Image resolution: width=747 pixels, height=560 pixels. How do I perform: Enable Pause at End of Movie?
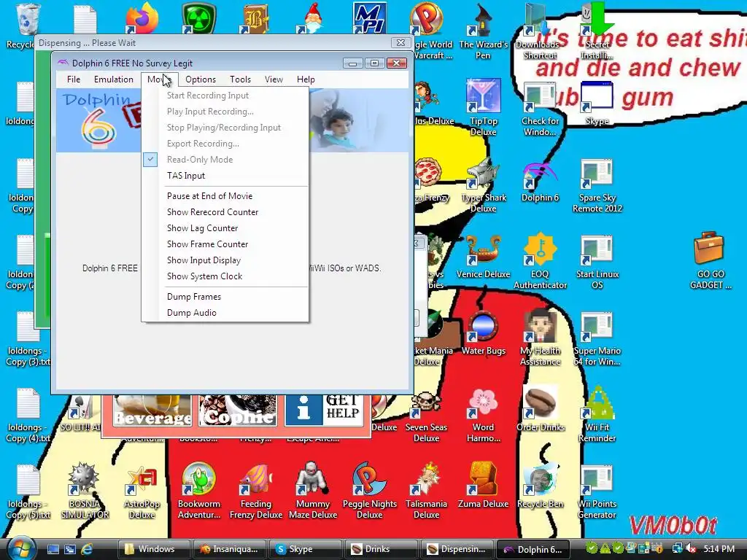225,196
